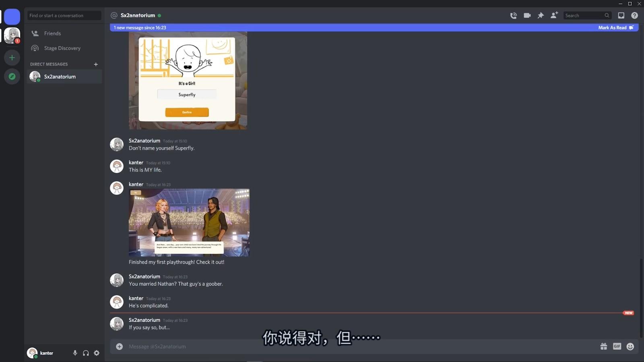Add a server with plus icon

(12, 58)
